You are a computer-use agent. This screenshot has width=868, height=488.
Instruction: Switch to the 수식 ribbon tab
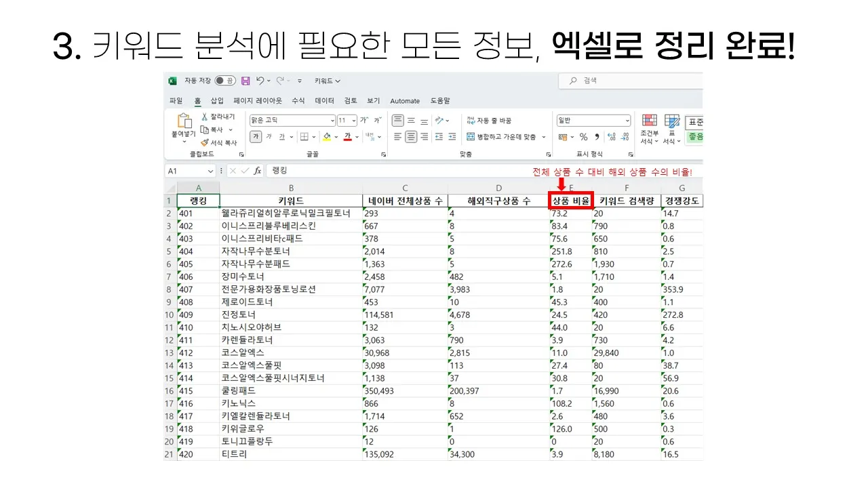click(x=298, y=101)
